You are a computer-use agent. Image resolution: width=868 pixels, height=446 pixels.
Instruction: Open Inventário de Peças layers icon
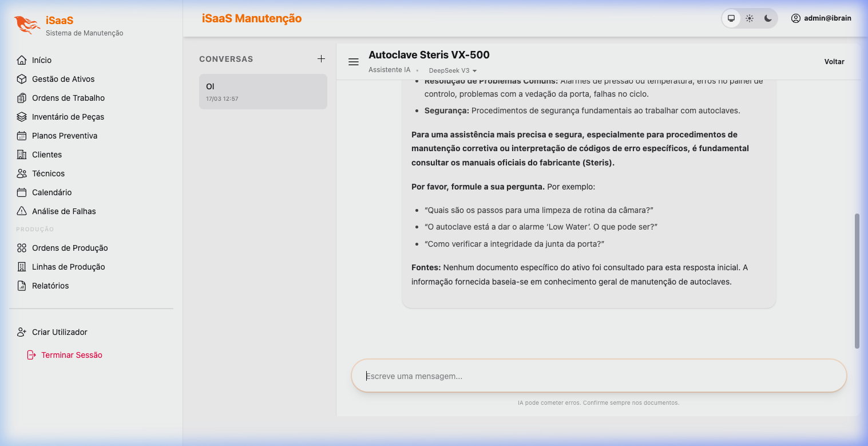[x=22, y=117]
